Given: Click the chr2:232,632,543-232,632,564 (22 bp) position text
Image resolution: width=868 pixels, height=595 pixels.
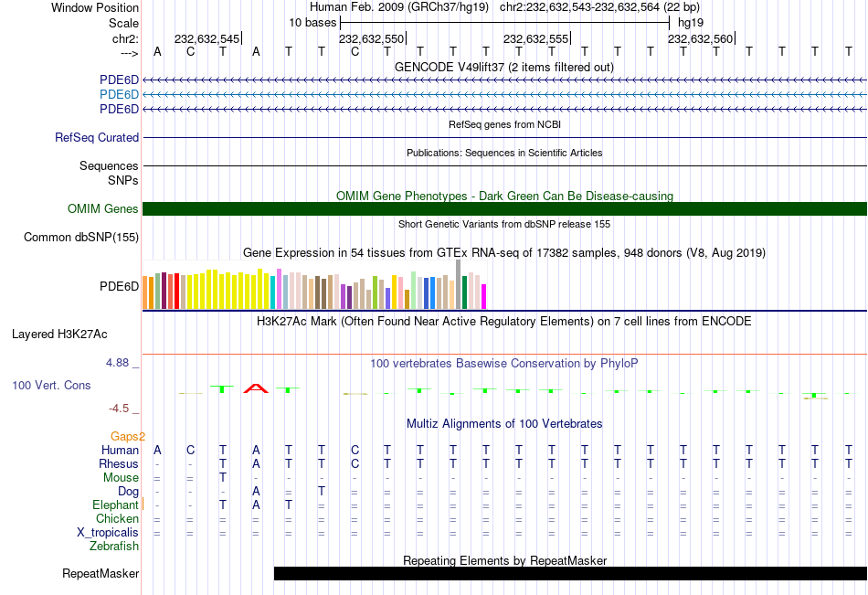Looking at the screenshot, I should coord(599,7).
